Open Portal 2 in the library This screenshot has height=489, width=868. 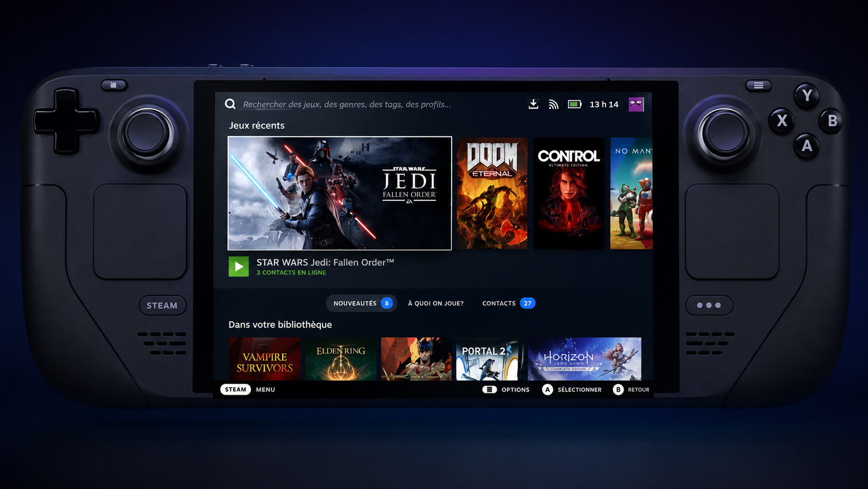[x=490, y=359]
